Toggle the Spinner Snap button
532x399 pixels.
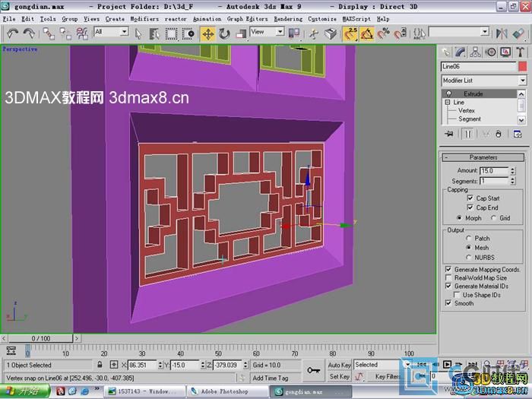tap(400, 33)
